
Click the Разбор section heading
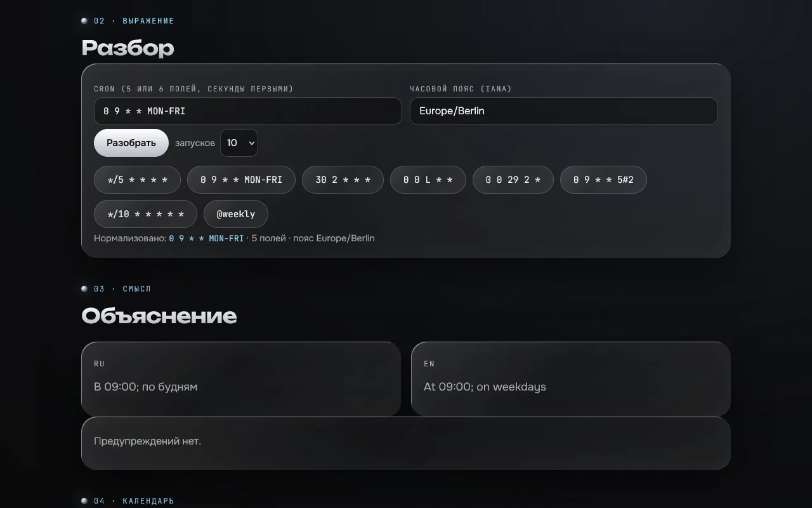click(x=128, y=48)
